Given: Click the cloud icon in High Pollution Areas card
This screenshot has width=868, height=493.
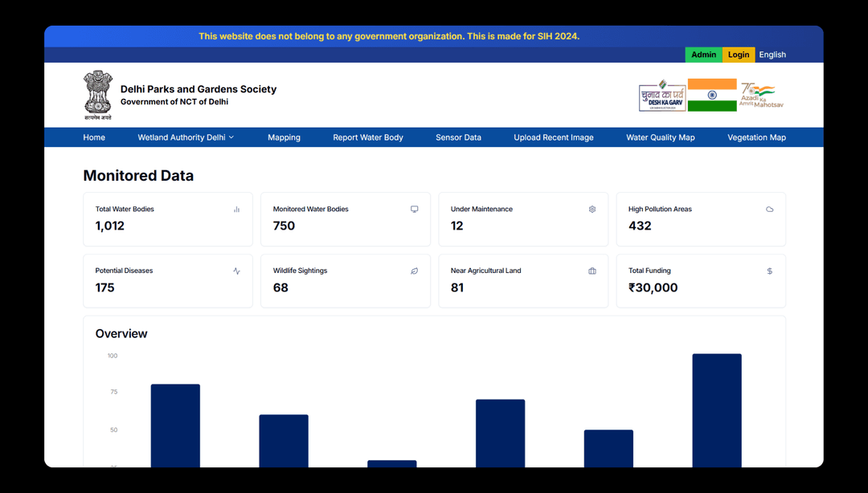Looking at the screenshot, I should pos(769,210).
